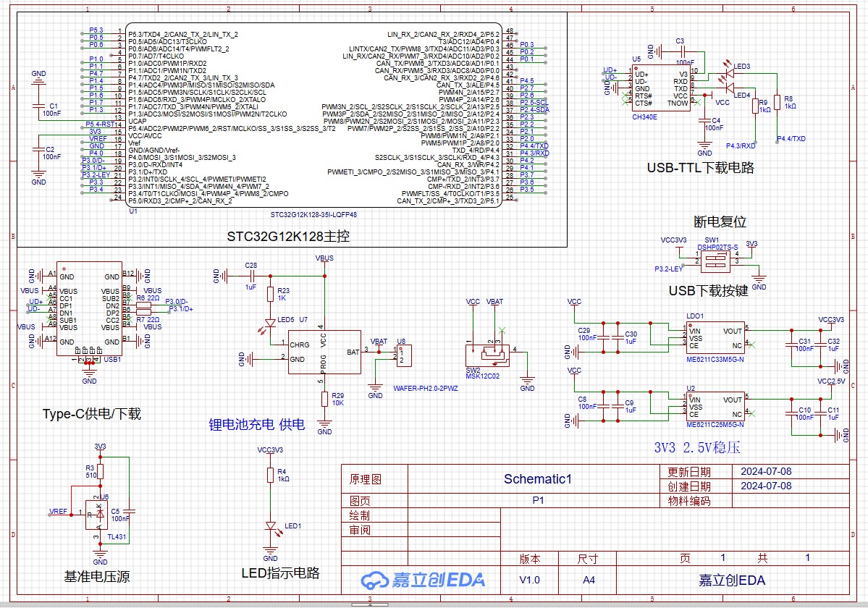Click the '锂电池充电 供电' blue title

257,424
